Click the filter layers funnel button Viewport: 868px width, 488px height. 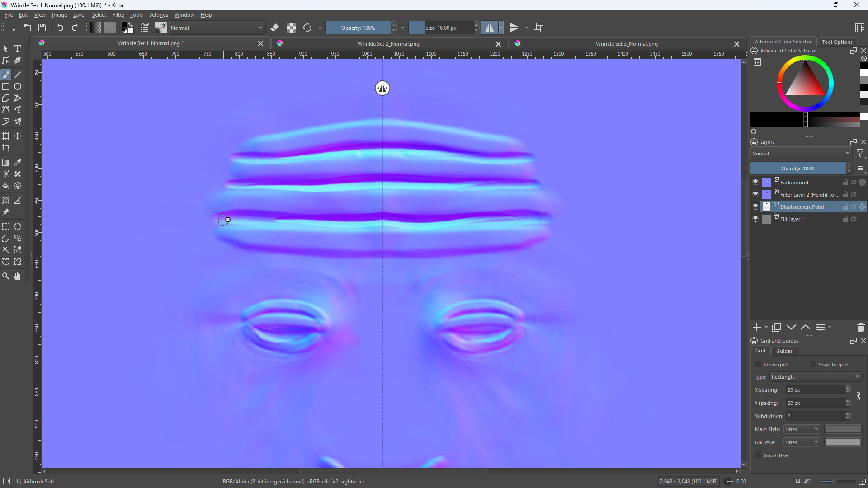[860, 154]
